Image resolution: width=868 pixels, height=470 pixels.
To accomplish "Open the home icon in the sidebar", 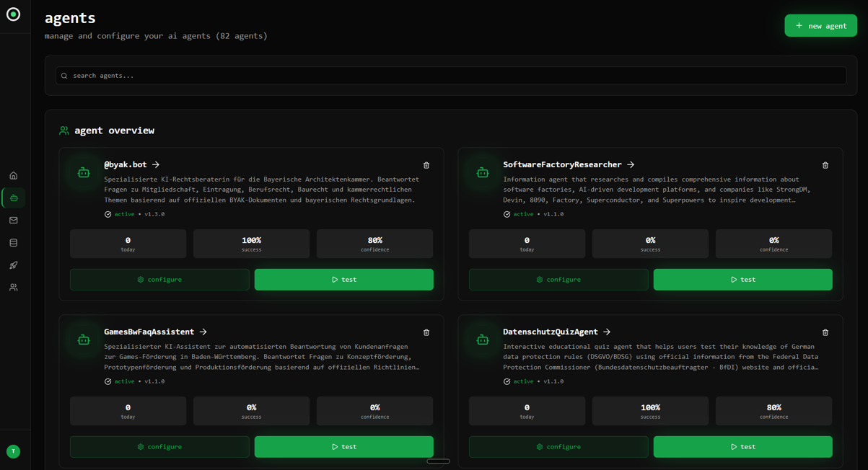I will [14, 176].
